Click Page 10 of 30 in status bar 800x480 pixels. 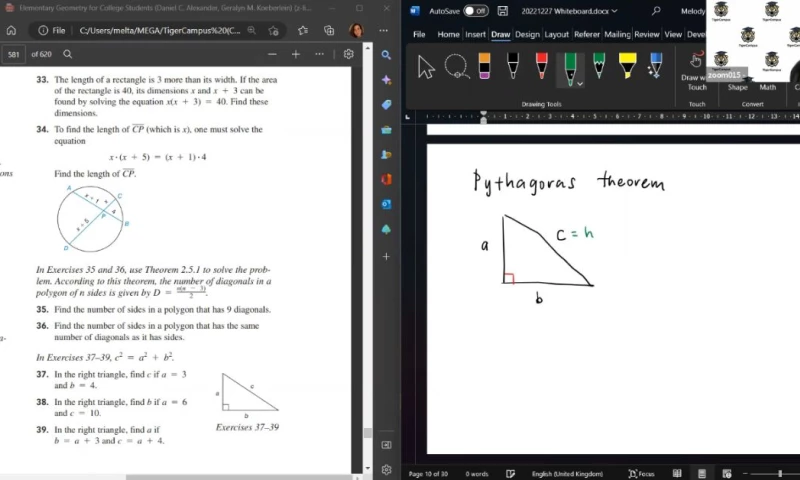click(428, 474)
